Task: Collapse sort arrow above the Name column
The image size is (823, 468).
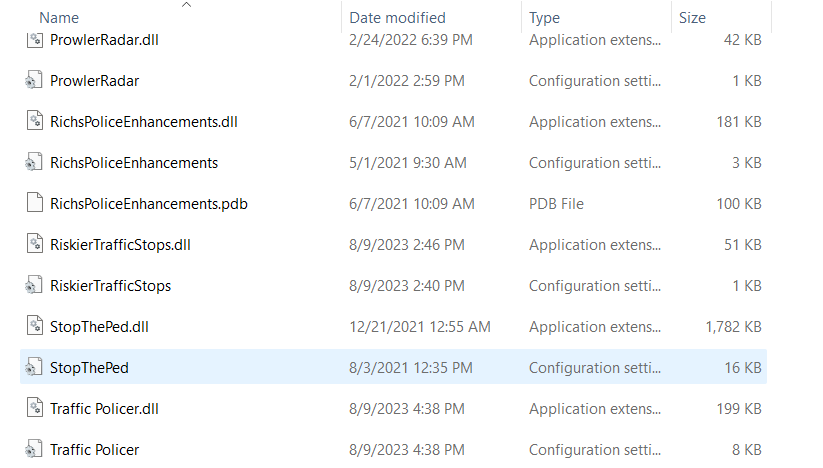Action: pos(187,6)
